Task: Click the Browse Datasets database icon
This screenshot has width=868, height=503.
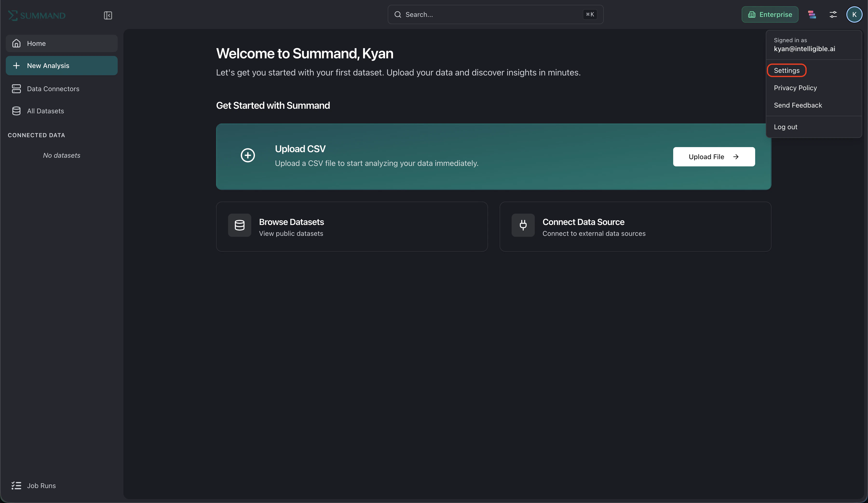Action: point(239,225)
